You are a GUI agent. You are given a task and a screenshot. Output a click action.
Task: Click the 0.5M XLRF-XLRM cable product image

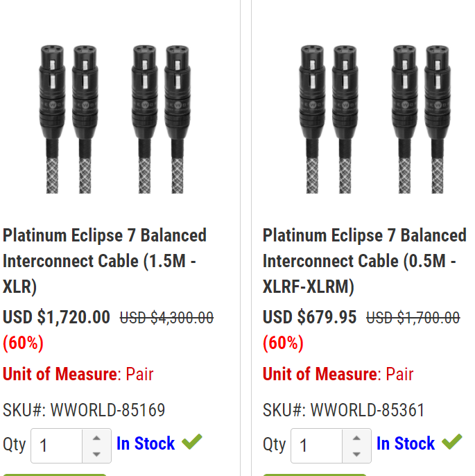click(x=375, y=119)
